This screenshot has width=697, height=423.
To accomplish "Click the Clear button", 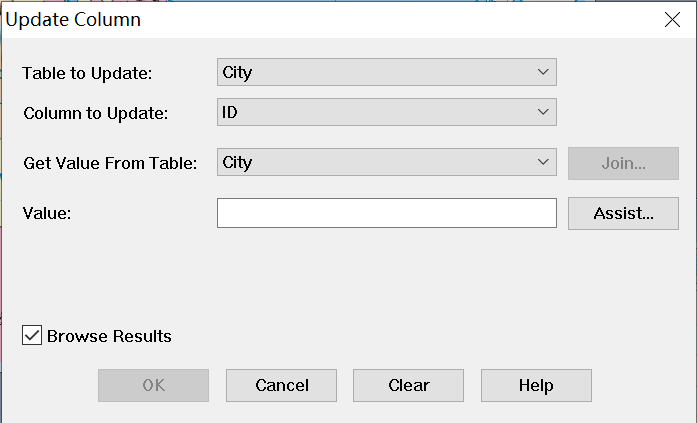I will point(408,385).
